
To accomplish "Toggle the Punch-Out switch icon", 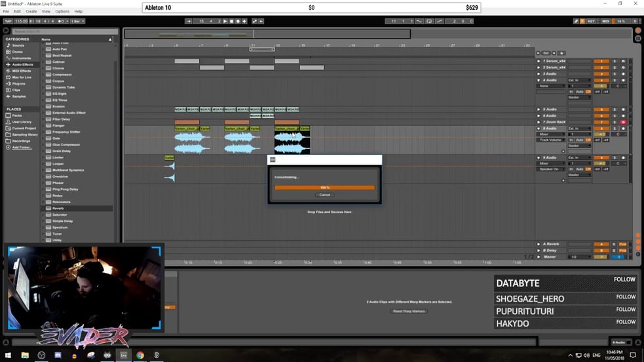I will coord(440,21).
